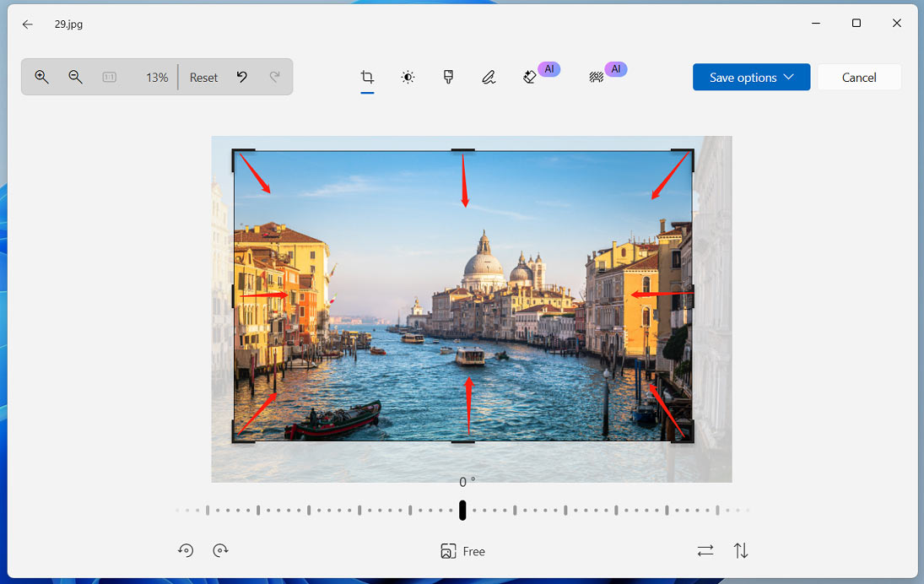Toggle actual size view in zoom toolbar
This screenshot has height=584, width=924.
coord(109,77)
